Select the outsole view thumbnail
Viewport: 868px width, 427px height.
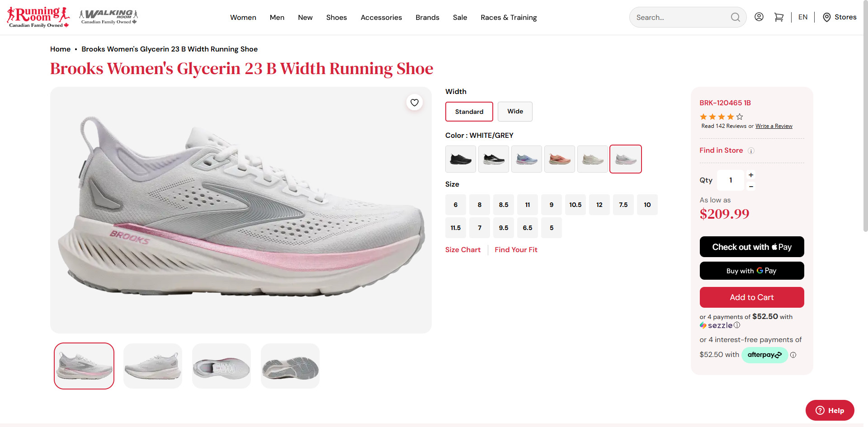coord(290,366)
